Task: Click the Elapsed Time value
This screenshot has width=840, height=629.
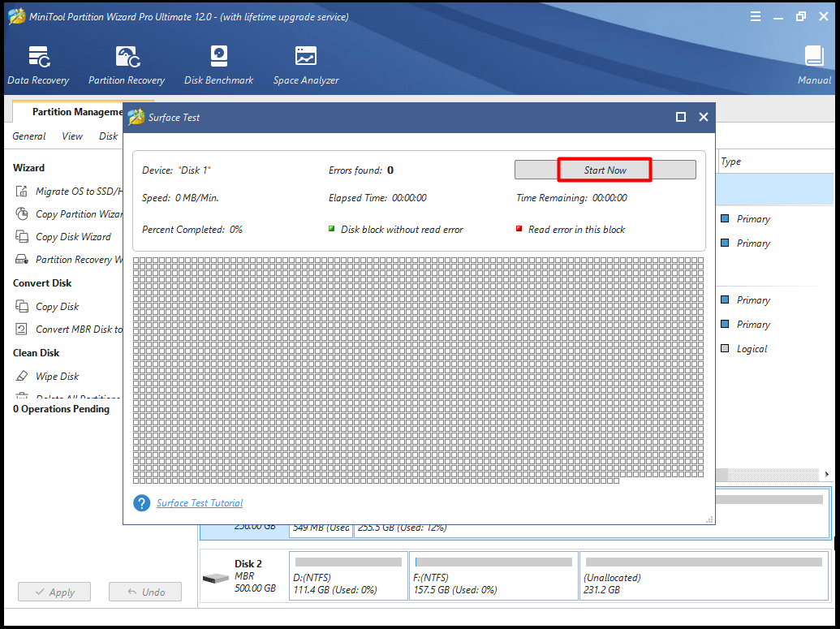Action: pyautogui.click(x=409, y=198)
